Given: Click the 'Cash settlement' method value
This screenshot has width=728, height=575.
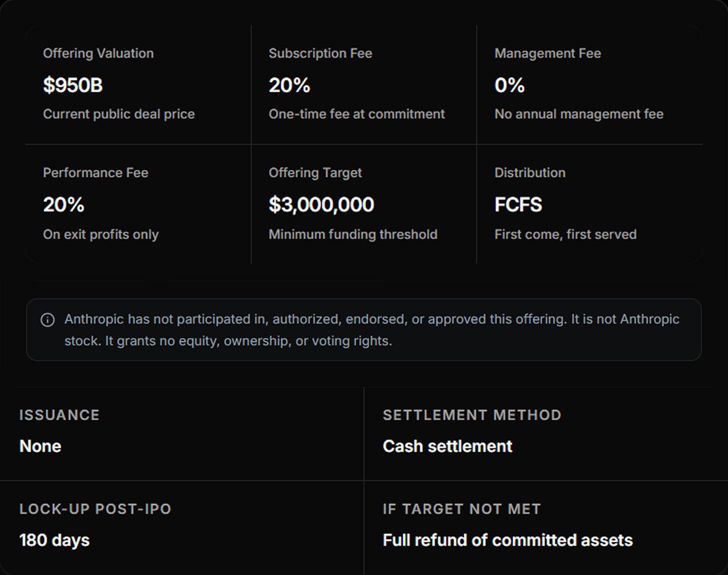Looking at the screenshot, I should point(447,446).
